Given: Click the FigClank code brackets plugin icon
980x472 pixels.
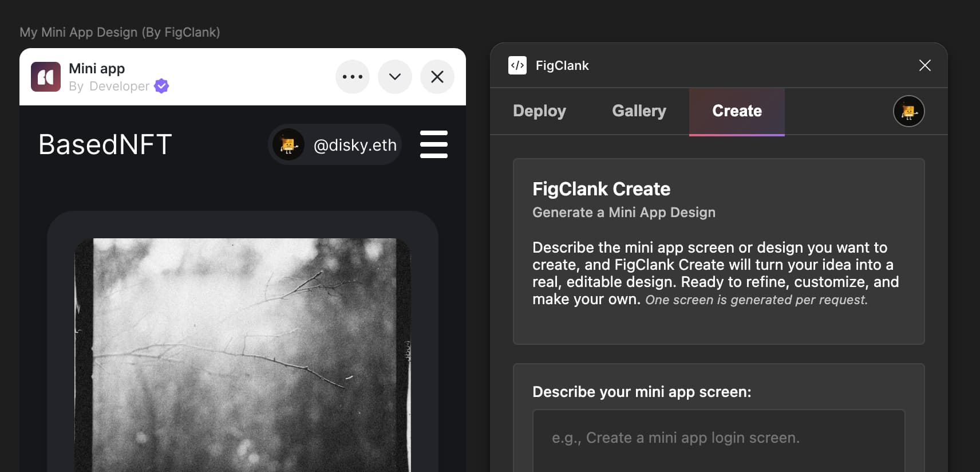Looking at the screenshot, I should pyautogui.click(x=517, y=65).
